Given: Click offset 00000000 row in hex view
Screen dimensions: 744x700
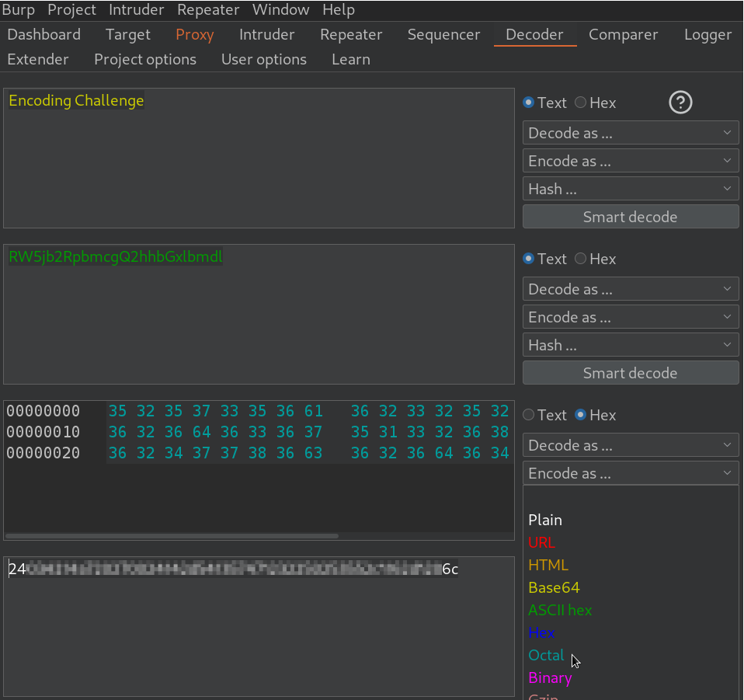Looking at the screenshot, I should (259, 411).
